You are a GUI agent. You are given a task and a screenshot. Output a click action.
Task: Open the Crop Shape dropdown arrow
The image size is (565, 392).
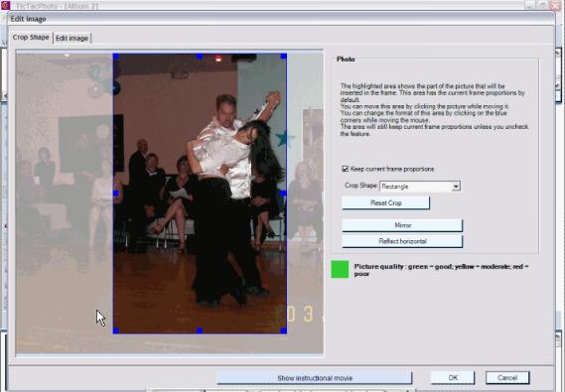[456, 187]
